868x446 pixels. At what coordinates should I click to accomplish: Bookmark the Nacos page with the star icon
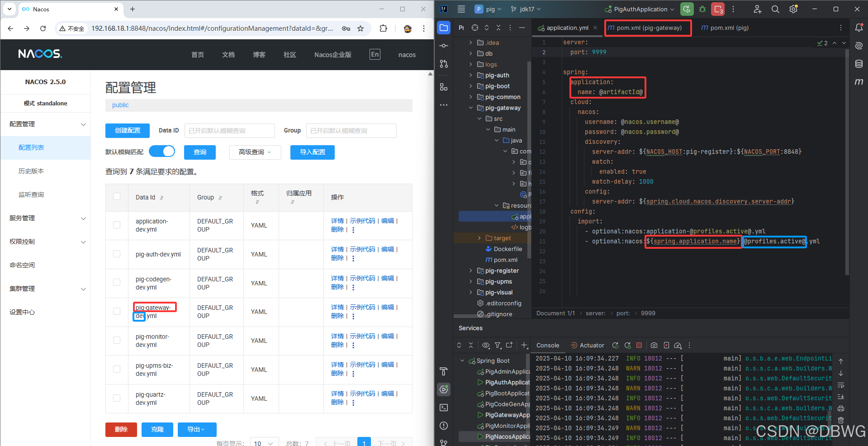pyautogui.click(x=360, y=28)
